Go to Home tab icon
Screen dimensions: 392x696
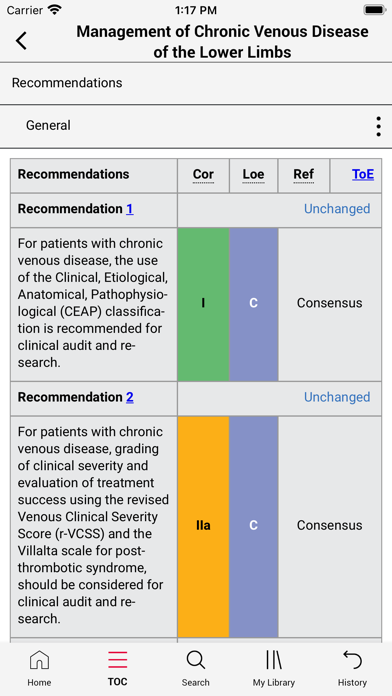39,660
